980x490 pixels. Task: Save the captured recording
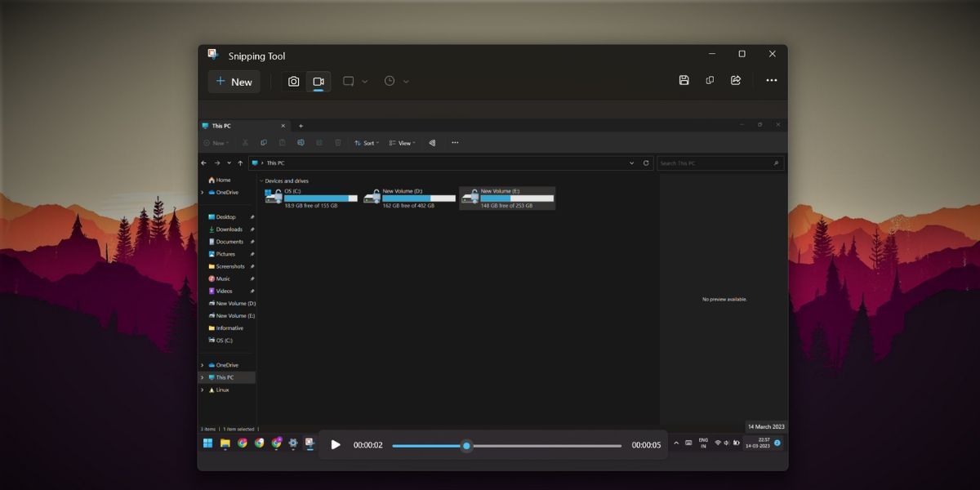coord(684,80)
